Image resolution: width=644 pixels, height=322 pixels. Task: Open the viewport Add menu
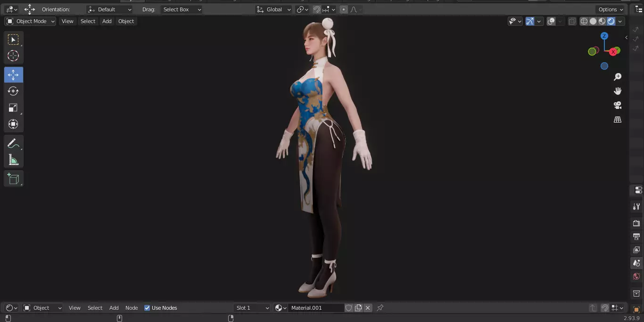pyautogui.click(x=107, y=21)
